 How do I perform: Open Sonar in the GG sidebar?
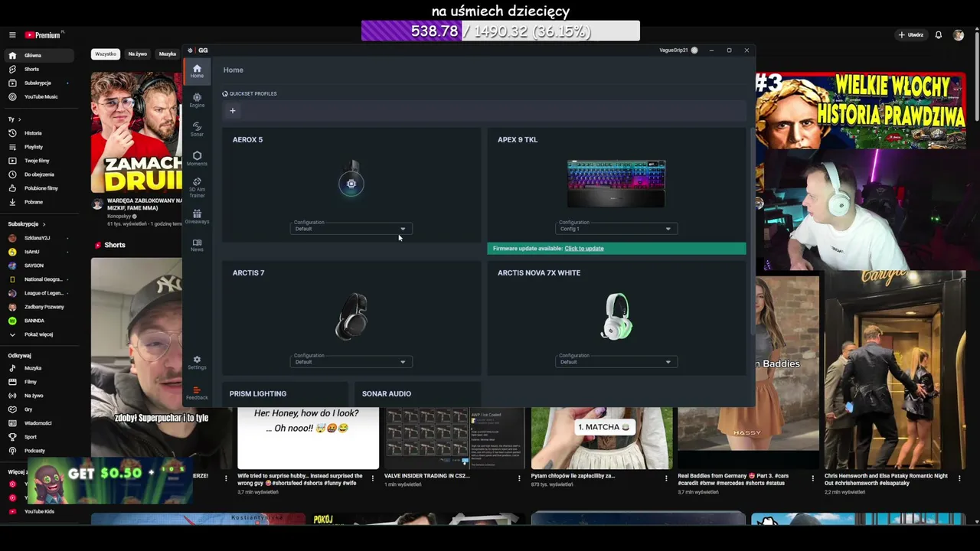tap(197, 129)
